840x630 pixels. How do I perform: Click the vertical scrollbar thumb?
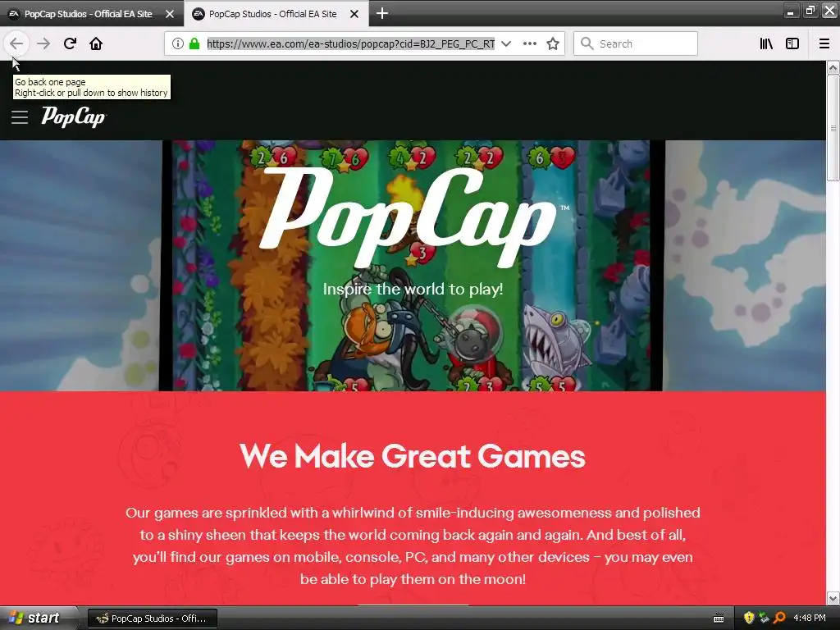click(833, 128)
